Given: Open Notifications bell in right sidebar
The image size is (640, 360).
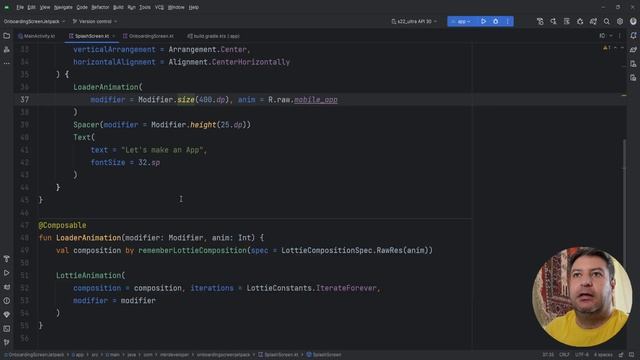Looking at the screenshot, I should coord(633,36).
